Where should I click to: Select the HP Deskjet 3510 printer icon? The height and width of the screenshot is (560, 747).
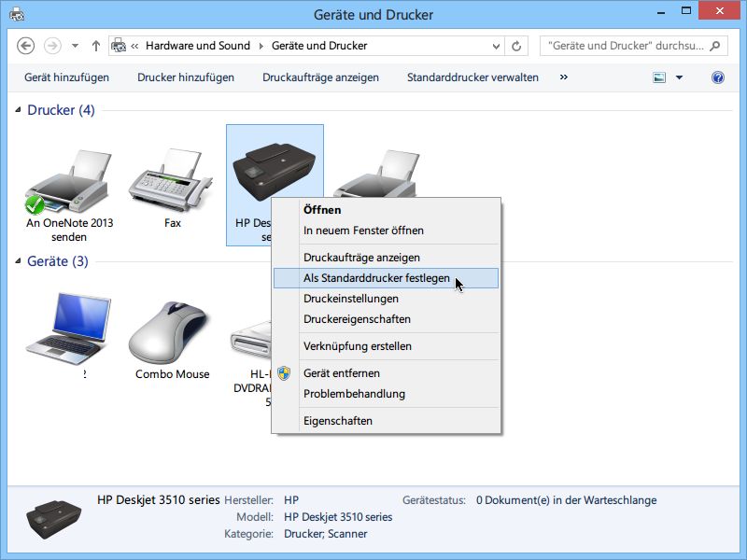273,170
